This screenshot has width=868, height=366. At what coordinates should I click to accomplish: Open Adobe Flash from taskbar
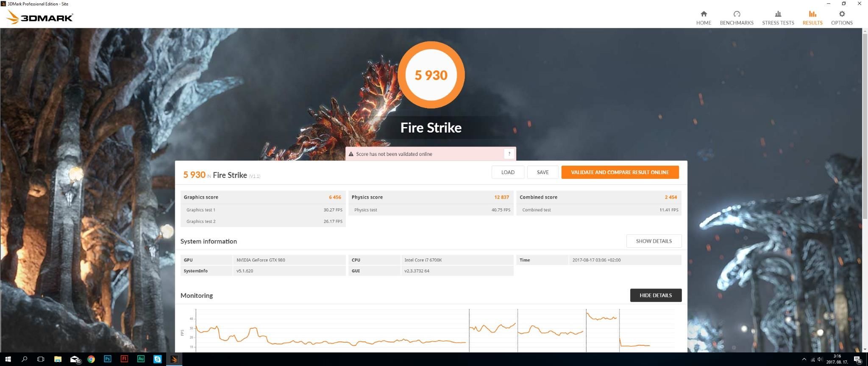[x=124, y=359]
